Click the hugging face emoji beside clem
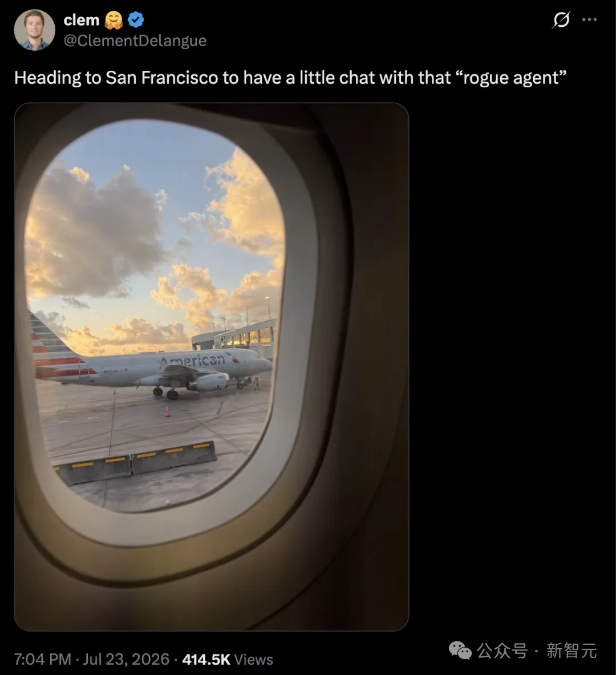The width and height of the screenshot is (616, 675). click(x=114, y=20)
